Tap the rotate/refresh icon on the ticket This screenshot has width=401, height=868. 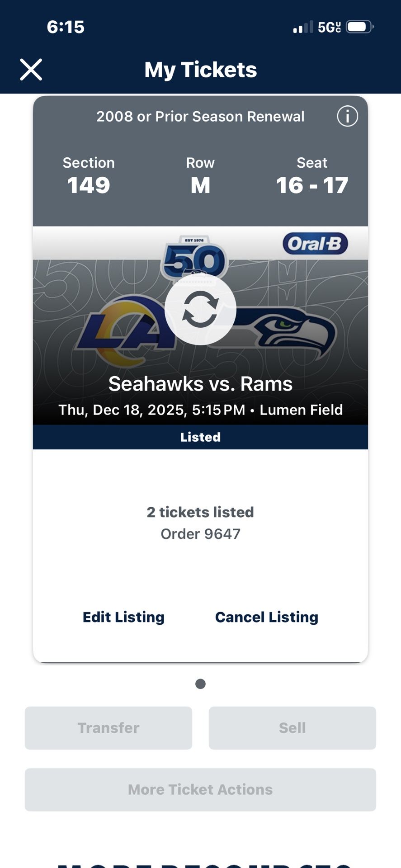point(200,310)
